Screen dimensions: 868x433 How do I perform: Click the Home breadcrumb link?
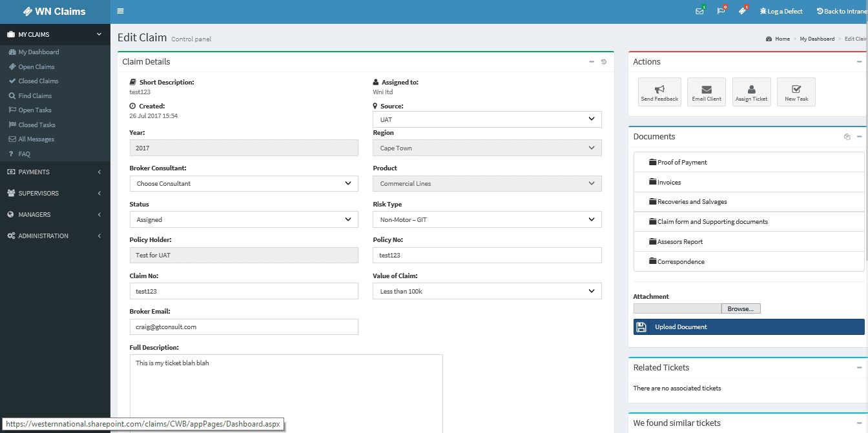pyautogui.click(x=778, y=39)
